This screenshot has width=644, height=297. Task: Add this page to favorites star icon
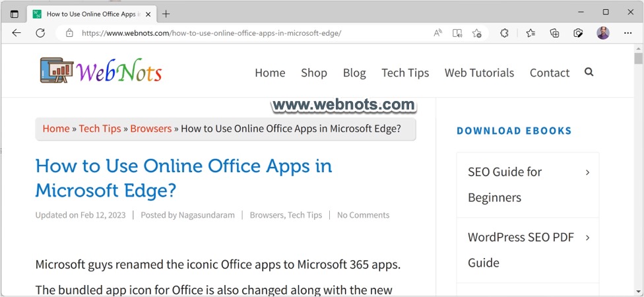click(476, 33)
